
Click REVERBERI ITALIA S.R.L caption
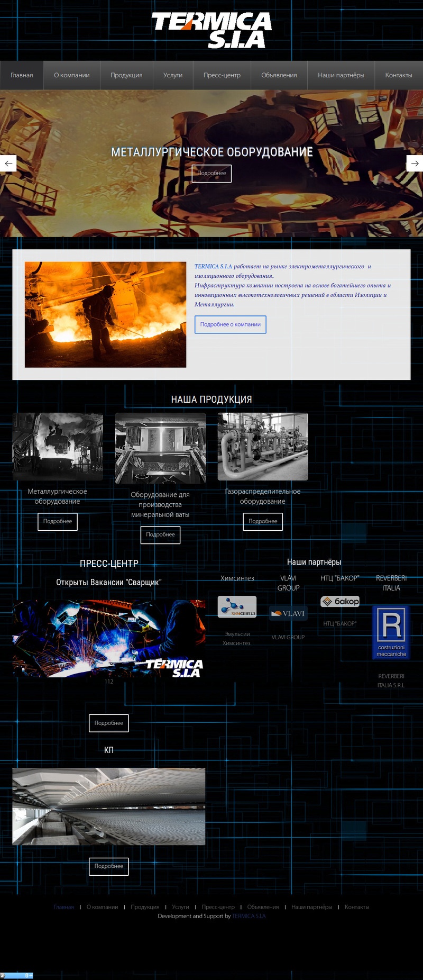[x=391, y=681]
